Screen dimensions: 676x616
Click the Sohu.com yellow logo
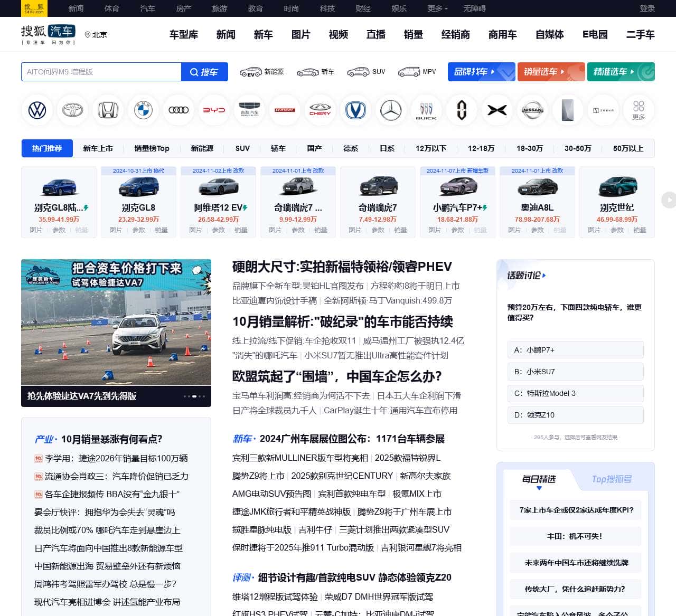(34, 8)
